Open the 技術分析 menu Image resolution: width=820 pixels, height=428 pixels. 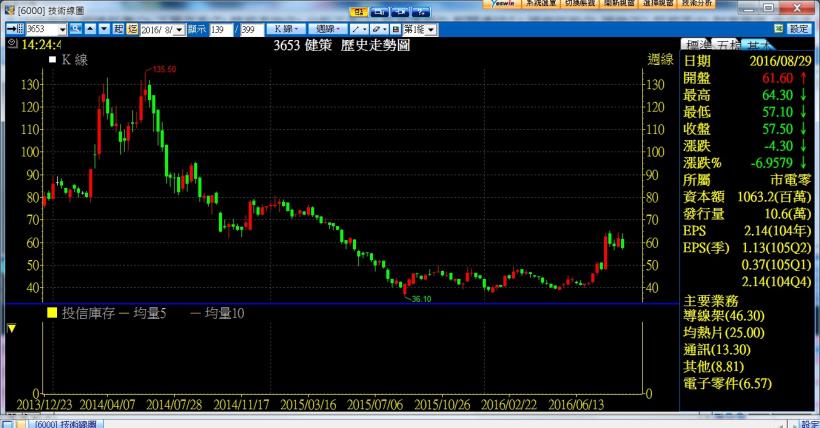tap(697, 3)
